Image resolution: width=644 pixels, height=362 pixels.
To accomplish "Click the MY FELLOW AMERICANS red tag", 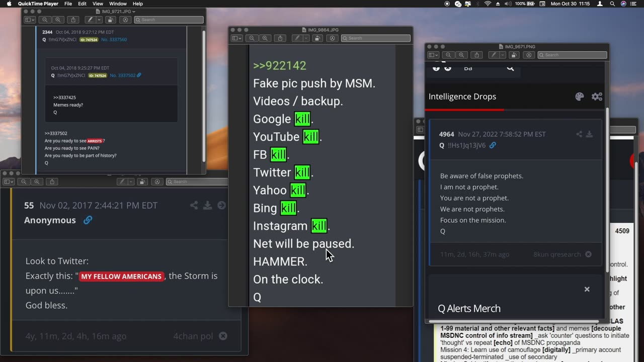I will (x=121, y=276).
